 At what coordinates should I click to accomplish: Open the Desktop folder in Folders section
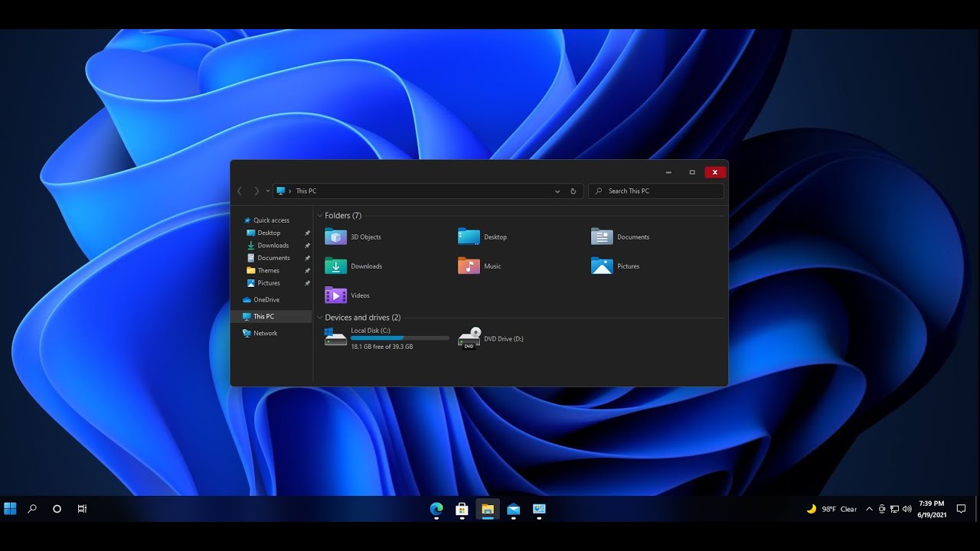point(469,237)
